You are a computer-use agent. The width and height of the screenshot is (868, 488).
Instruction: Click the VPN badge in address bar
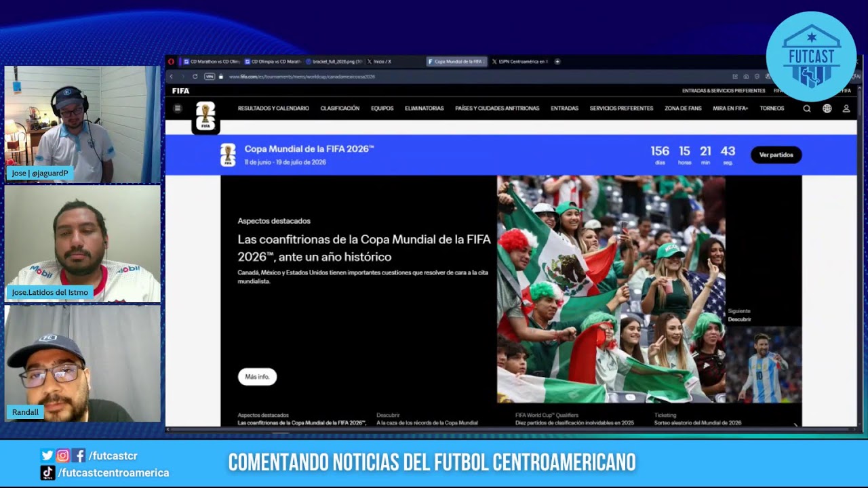[x=210, y=77]
